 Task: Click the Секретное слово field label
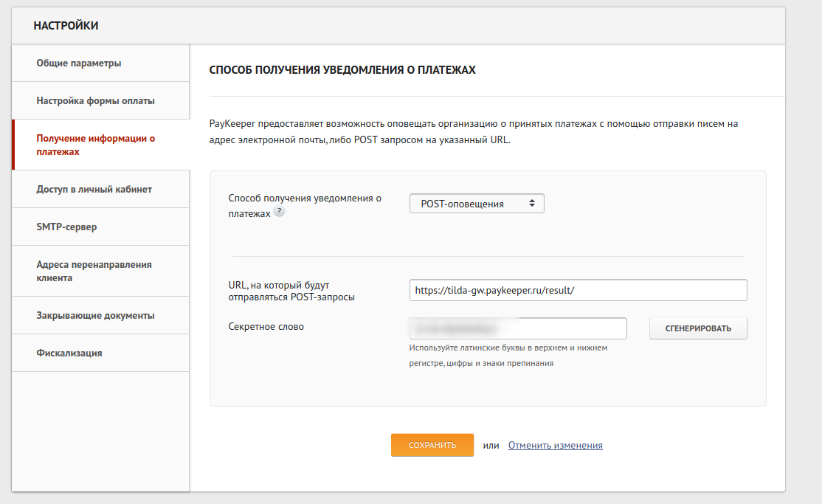266,327
